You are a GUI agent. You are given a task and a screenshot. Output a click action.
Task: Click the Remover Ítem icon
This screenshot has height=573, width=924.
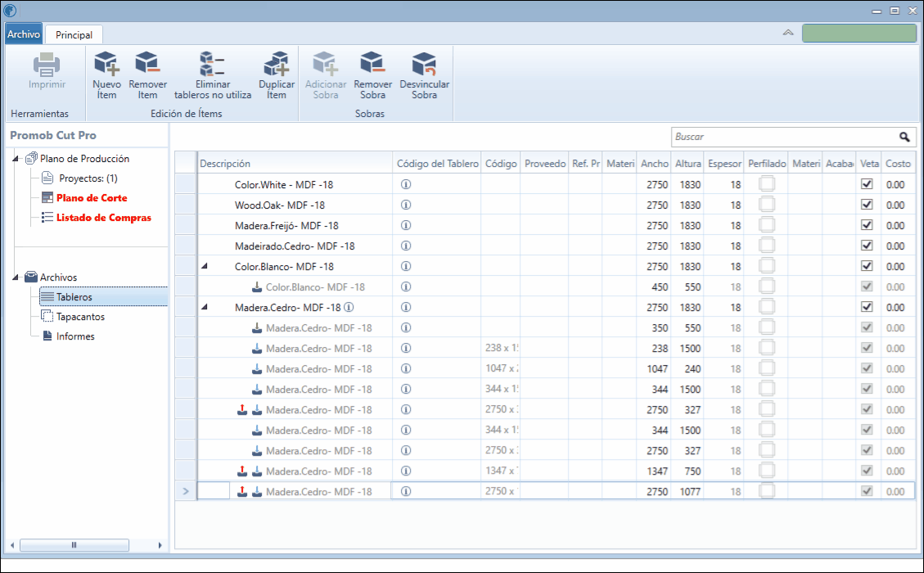point(147,64)
